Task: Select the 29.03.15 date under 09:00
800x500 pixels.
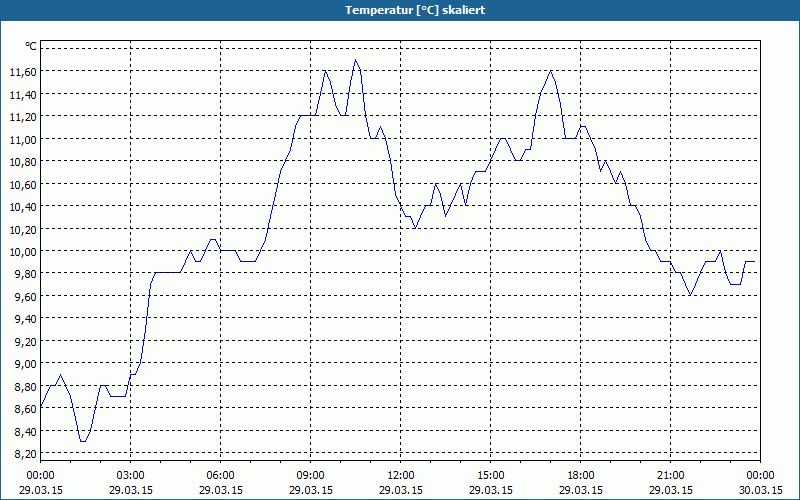Action: tap(311, 490)
